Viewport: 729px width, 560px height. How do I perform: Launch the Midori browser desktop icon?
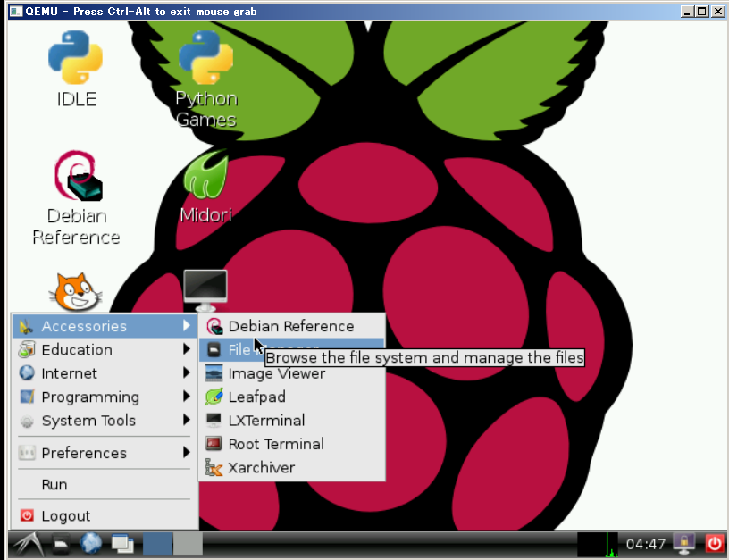pos(206,187)
